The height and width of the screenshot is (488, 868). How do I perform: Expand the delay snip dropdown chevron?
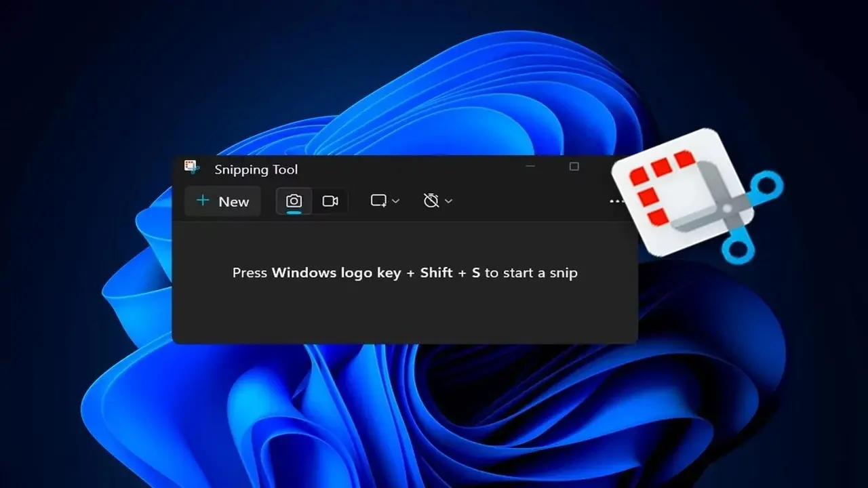pos(448,201)
